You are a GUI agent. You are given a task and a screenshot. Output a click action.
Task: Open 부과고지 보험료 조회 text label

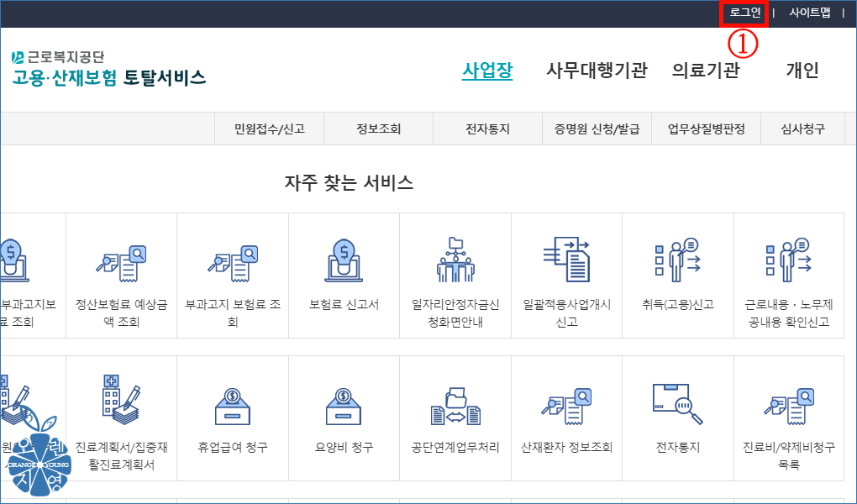(233, 313)
